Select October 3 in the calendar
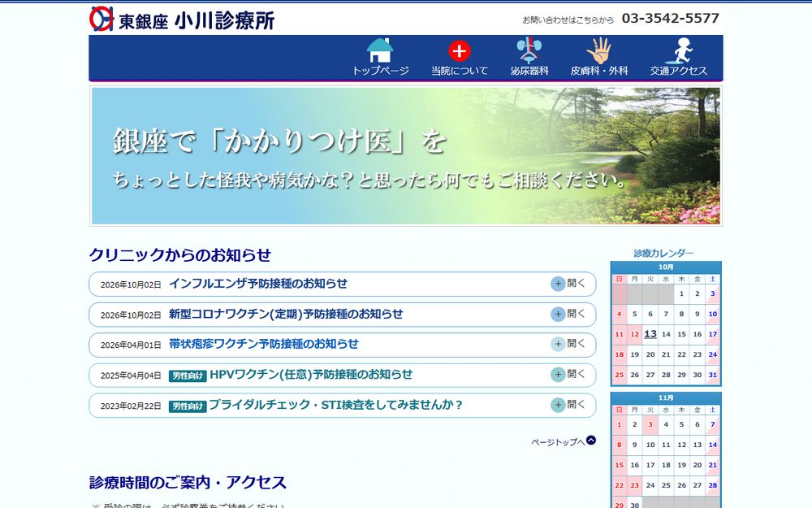The image size is (812, 508). pos(713,294)
